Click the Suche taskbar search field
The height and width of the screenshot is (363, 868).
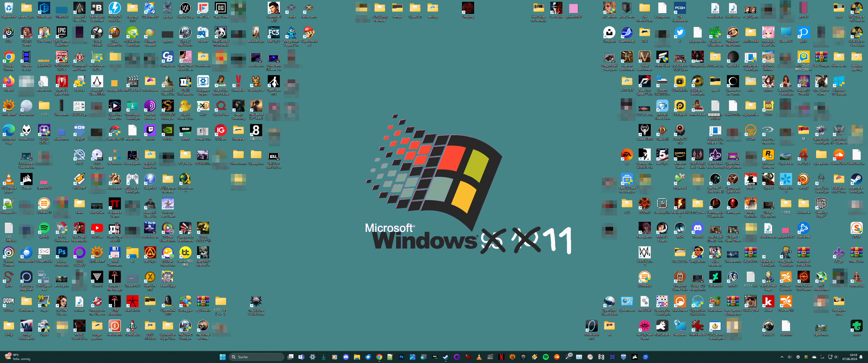257,357
